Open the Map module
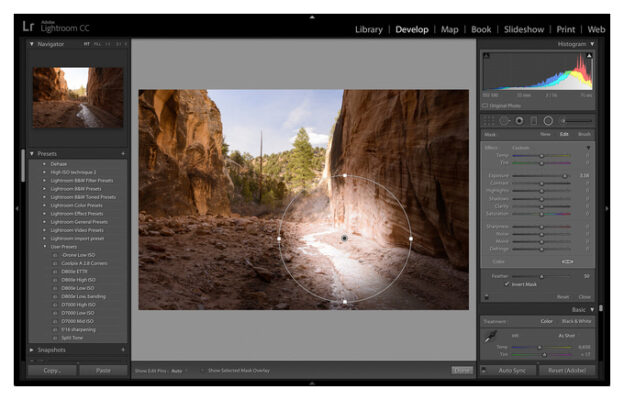624x400 pixels. (x=450, y=29)
